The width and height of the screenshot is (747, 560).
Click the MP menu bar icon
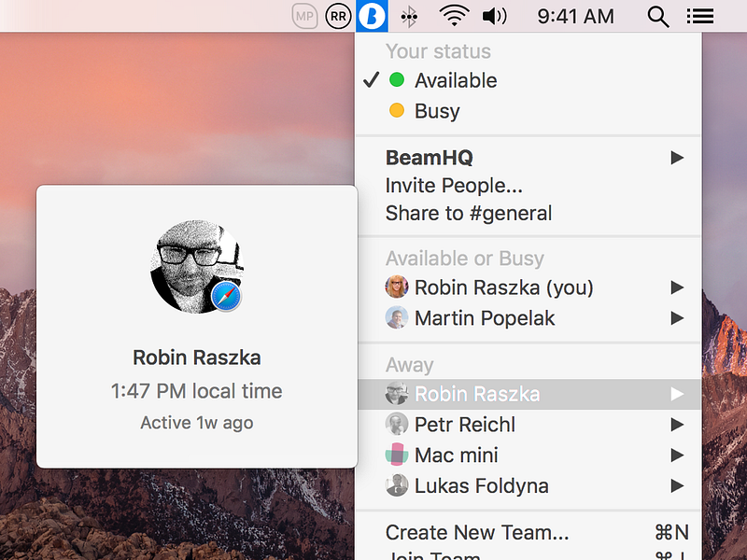304,16
